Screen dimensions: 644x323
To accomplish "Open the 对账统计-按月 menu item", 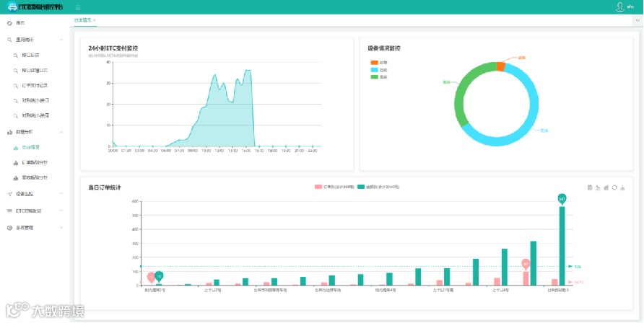I will click(35, 116).
